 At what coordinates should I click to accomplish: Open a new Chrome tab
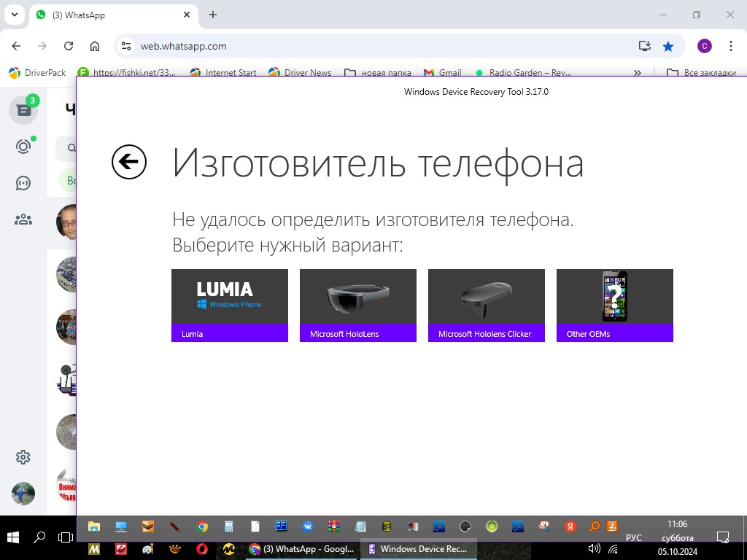(213, 15)
